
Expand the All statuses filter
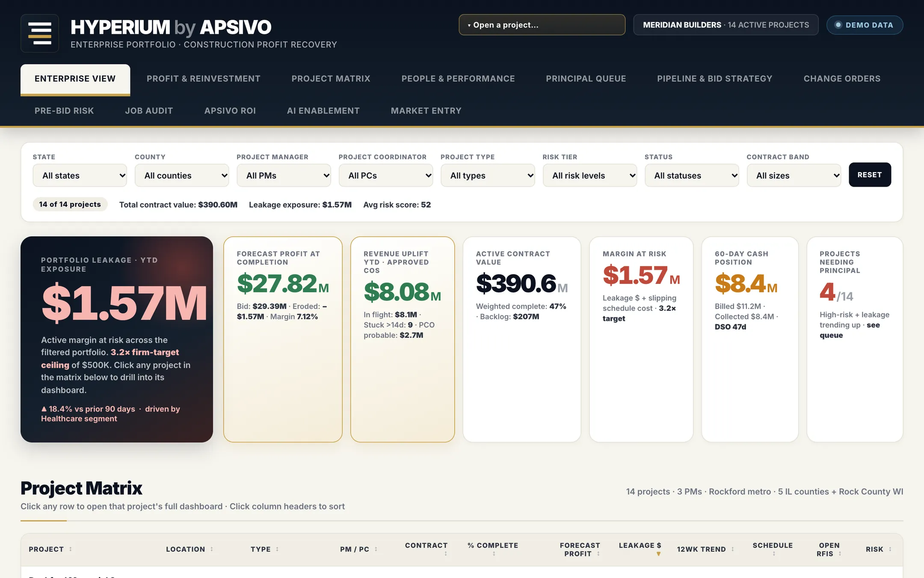click(x=692, y=176)
